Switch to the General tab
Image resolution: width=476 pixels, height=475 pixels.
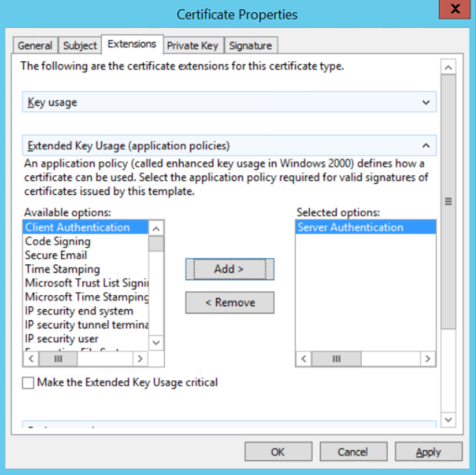(35, 45)
